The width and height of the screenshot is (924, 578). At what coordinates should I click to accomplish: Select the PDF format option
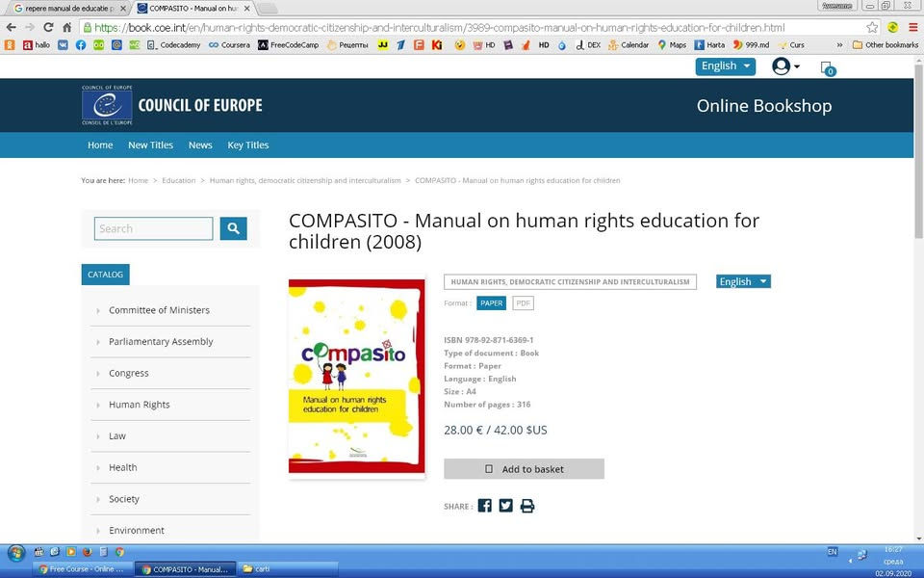[x=523, y=302]
